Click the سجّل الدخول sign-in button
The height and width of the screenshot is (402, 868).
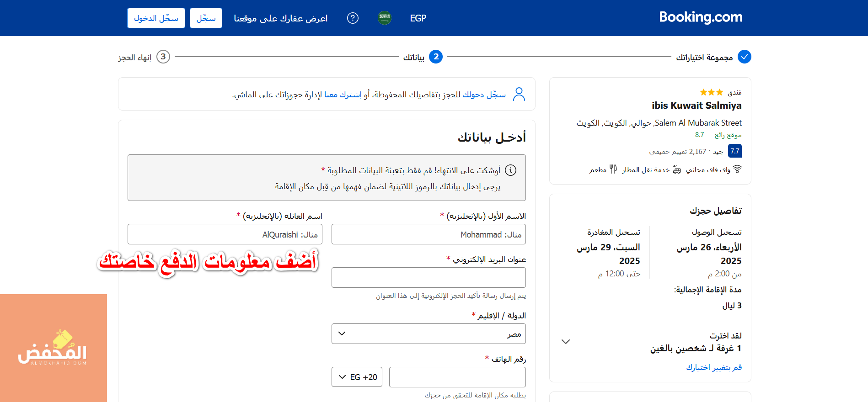[156, 18]
